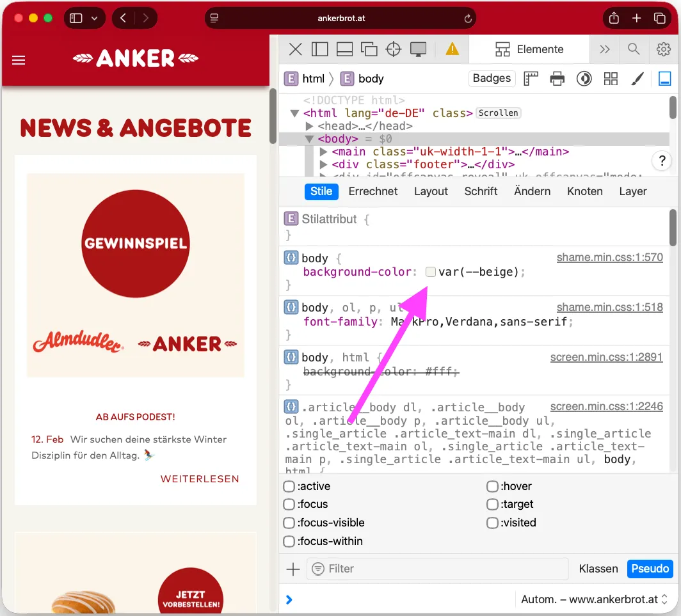Viewport: 681px width, 616px height.
Task: Check the :focus pseudo-class state
Action: click(289, 504)
